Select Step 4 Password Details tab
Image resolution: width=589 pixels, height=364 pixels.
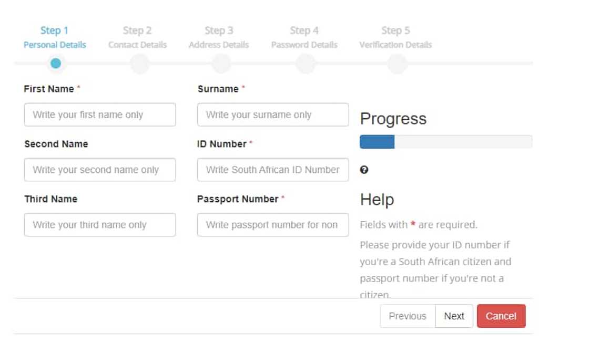point(304,37)
